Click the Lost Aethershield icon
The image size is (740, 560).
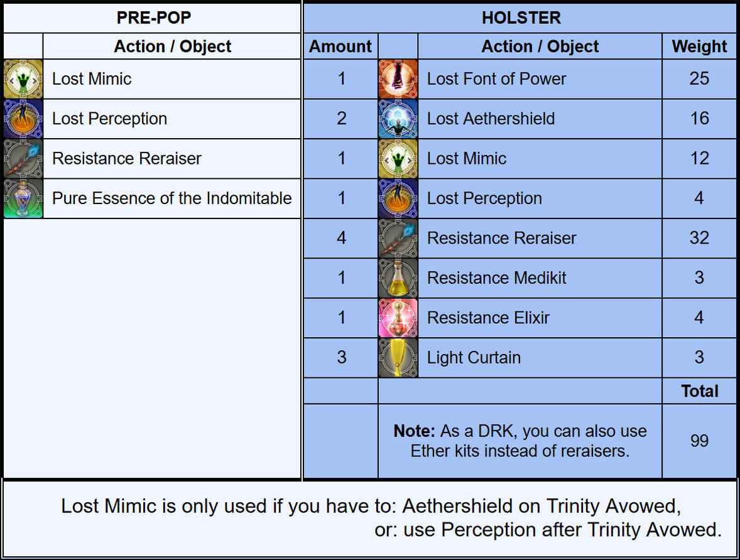pos(398,119)
